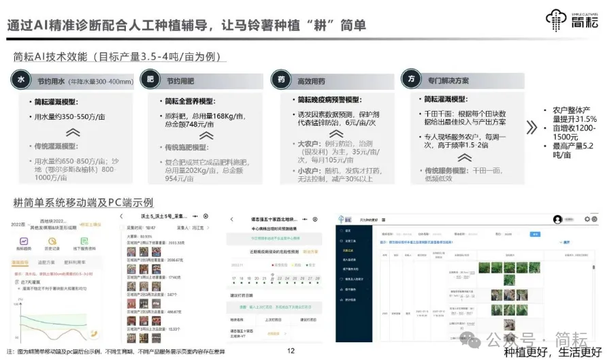Open 首页 in the PC sidebar
The image size is (607, 364).
click(x=348, y=231)
